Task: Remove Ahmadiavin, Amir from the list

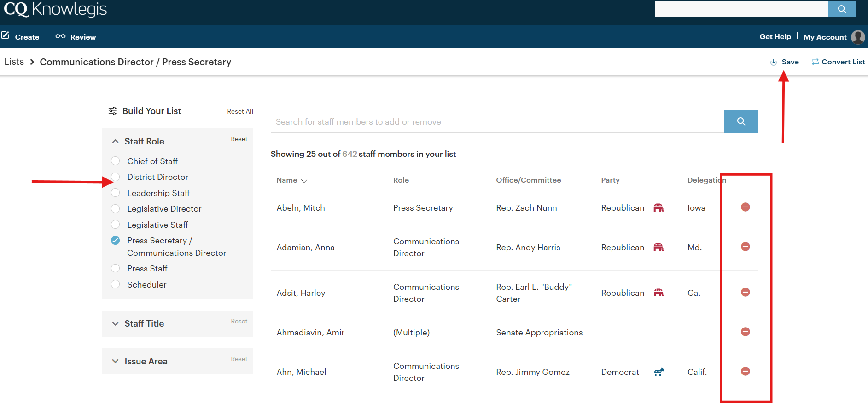Action: click(x=745, y=332)
